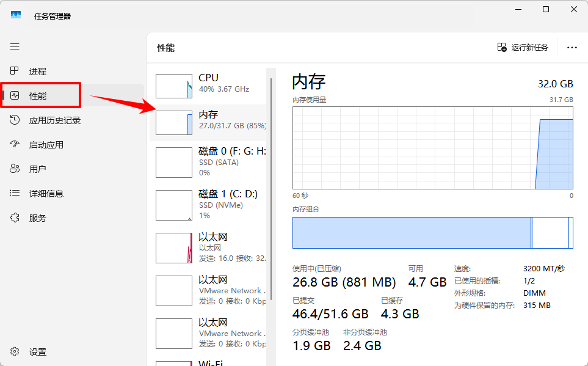The width and height of the screenshot is (588, 366).
Task: Click the 进程 processes icon
Action: pyautogui.click(x=15, y=70)
